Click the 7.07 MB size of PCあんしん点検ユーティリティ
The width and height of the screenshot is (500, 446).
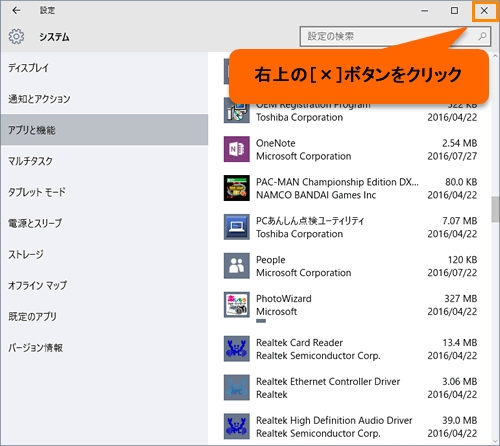pos(460,221)
